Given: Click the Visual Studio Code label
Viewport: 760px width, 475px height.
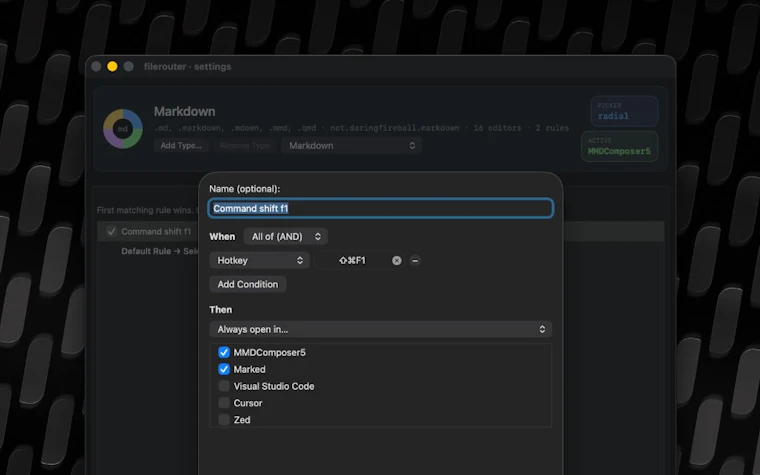Looking at the screenshot, I should coord(274,386).
